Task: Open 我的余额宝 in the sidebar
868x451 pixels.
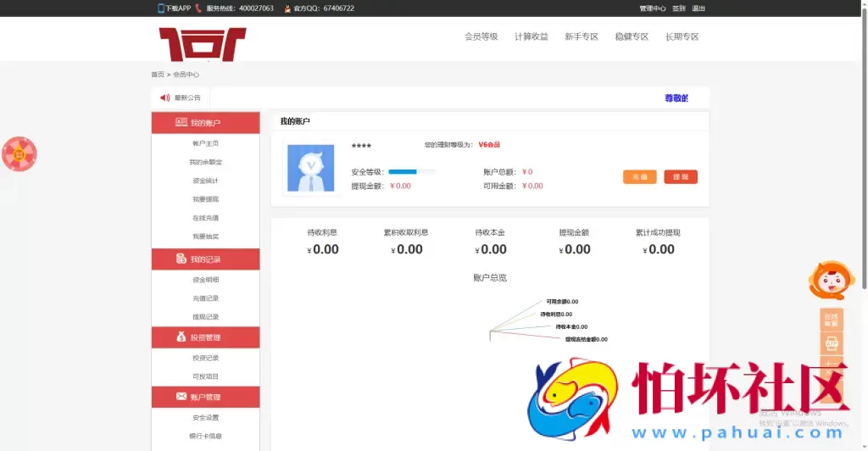Action: 205,162
